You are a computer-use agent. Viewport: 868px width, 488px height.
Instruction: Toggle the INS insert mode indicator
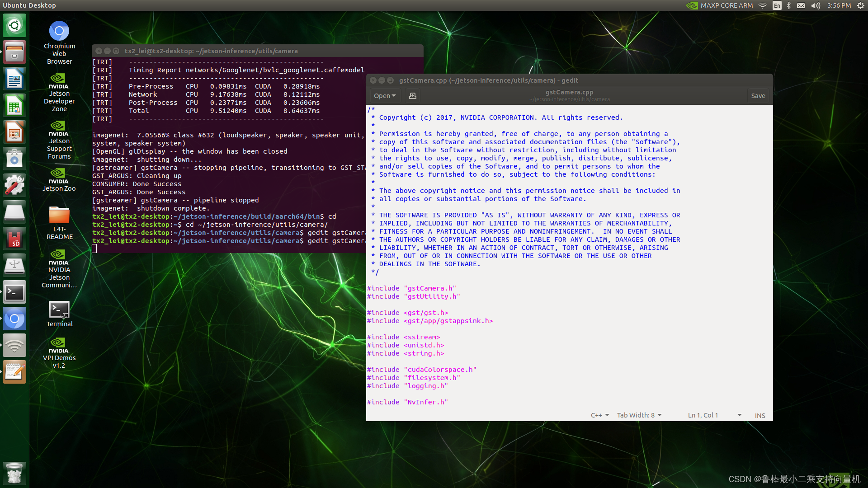tap(760, 415)
